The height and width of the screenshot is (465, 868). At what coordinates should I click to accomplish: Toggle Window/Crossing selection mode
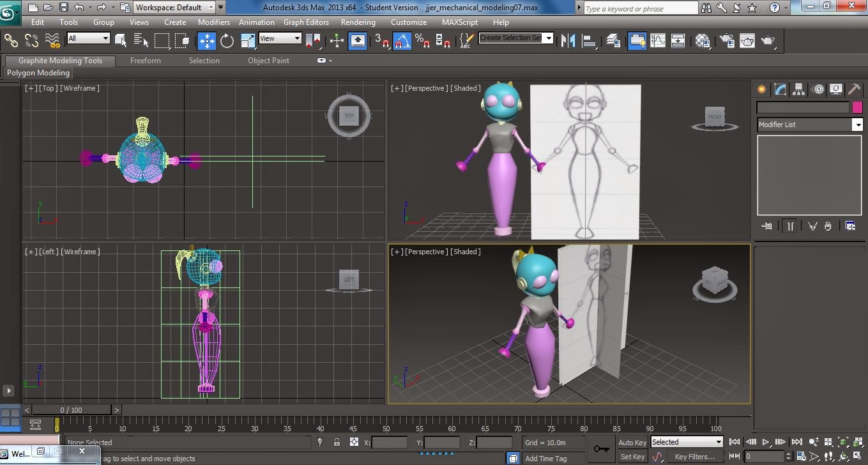point(183,40)
